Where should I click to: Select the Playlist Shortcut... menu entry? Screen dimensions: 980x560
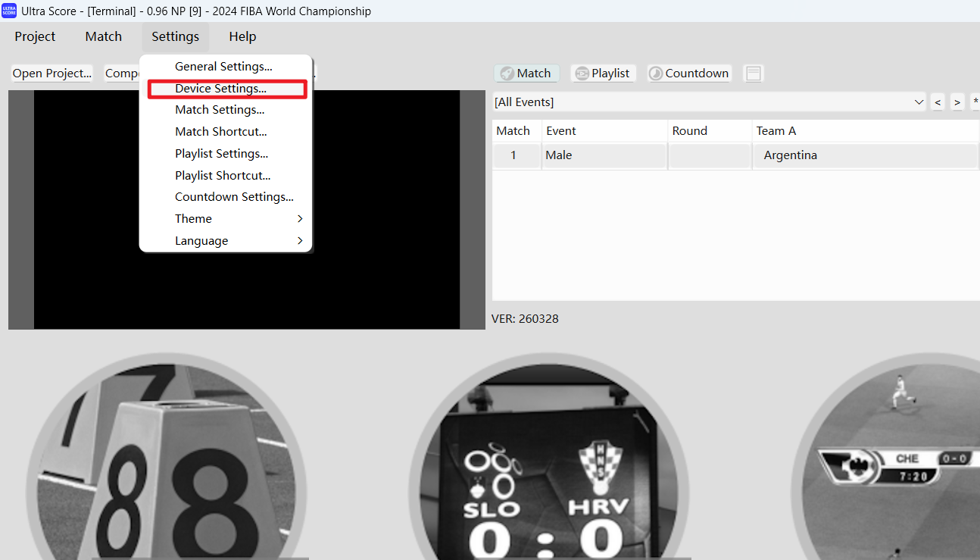click(226, 176)
